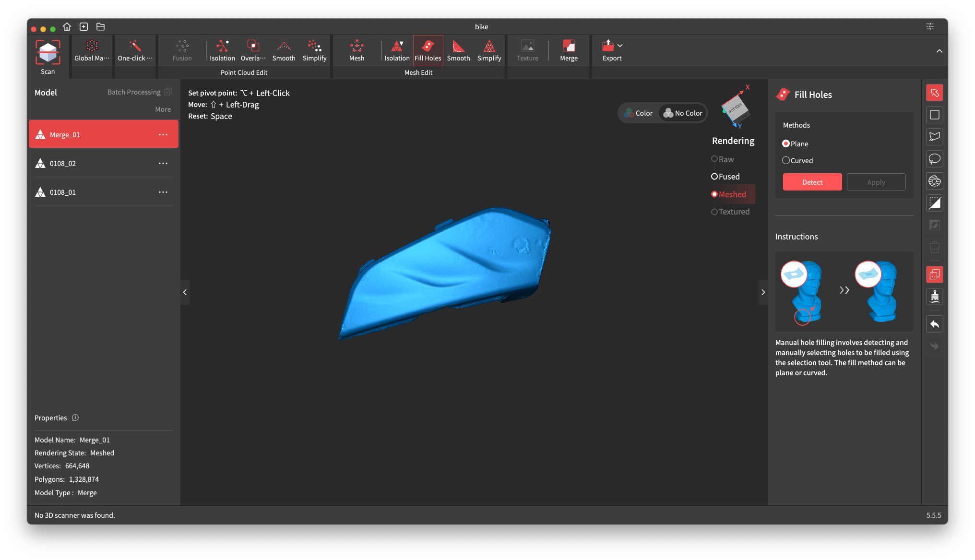
Task: Select the Curved fill method
Action: [x=786, y=160]
